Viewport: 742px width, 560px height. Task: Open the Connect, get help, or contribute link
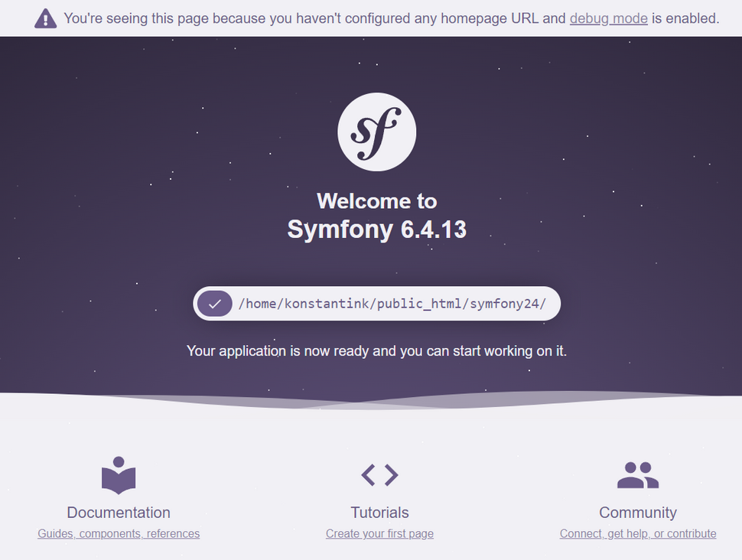[x=638, y=533]
